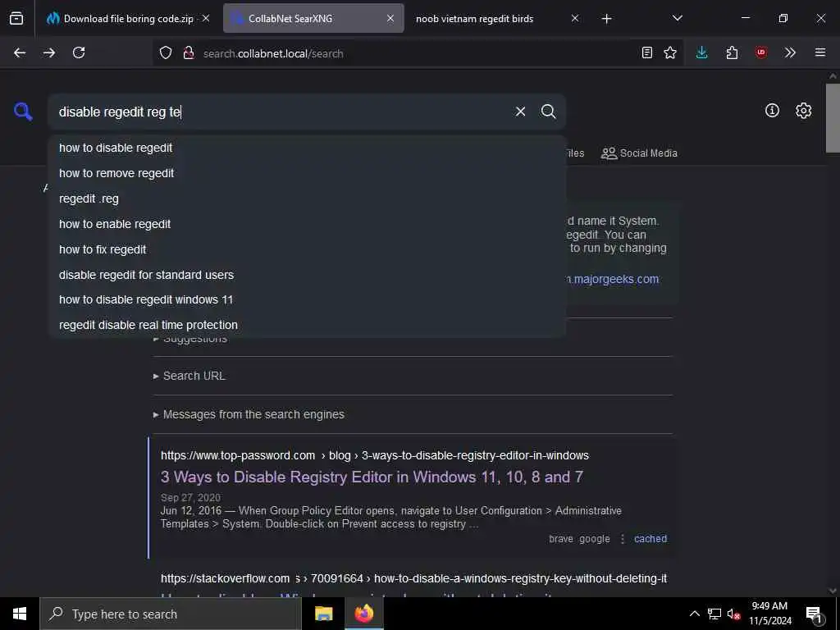Choose suggestion disable regedit for standard users
The image size is (840, 630).
coord(307,275)
